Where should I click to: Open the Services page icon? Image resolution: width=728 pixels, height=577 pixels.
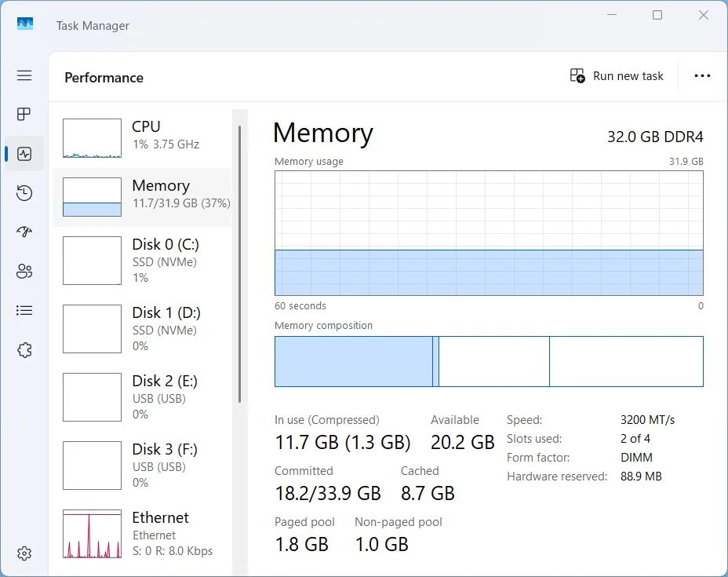(24, 350)
